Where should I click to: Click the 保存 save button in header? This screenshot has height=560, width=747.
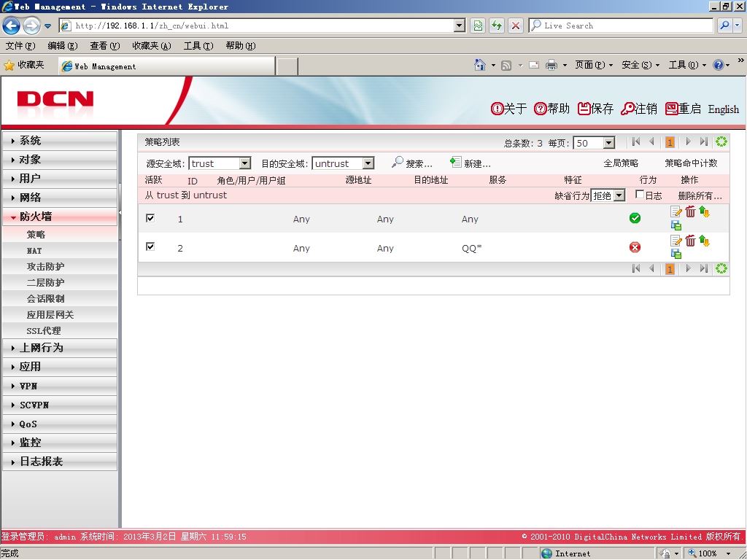595,109
